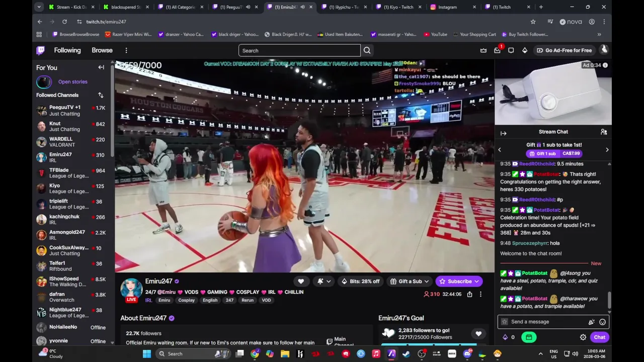Open the Twitch home logo
Screen dimensions: 644x362
(41, 50)
